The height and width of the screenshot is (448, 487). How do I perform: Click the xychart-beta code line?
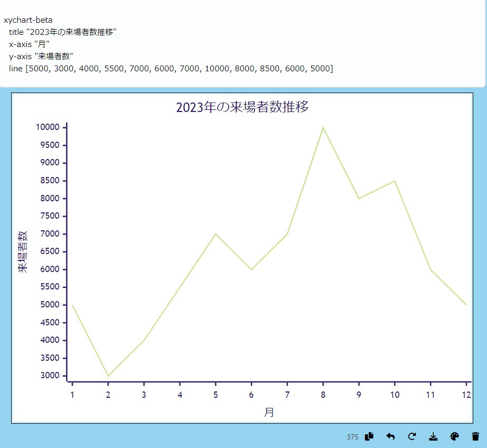coord(28,20)
